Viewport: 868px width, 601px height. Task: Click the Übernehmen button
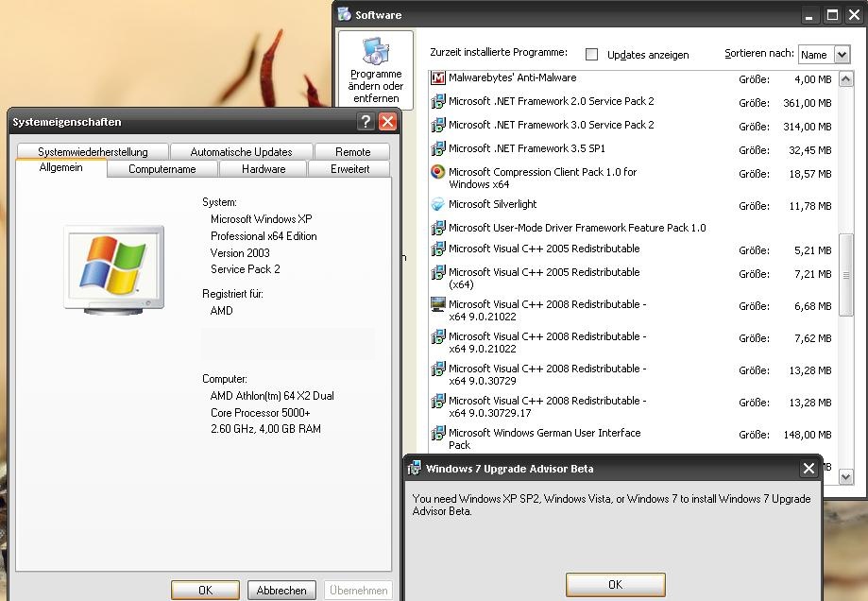coord(358,590)
